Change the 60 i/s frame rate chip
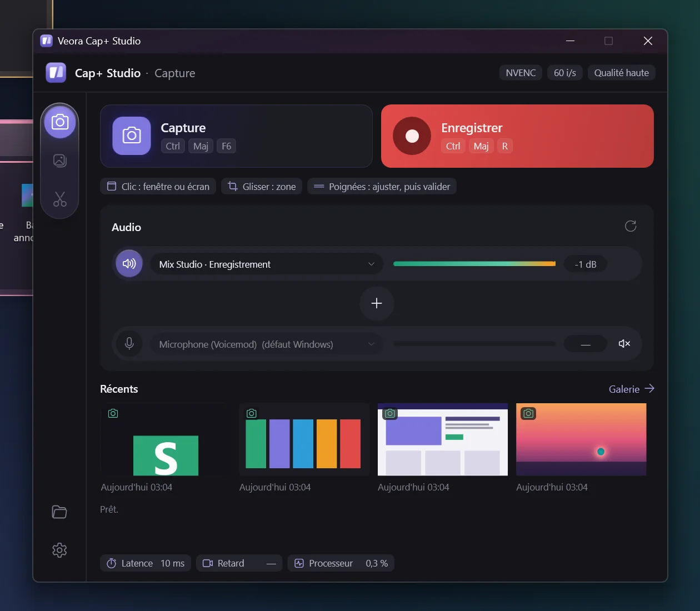This screenshot has height=611, width=700. point(565,73)
